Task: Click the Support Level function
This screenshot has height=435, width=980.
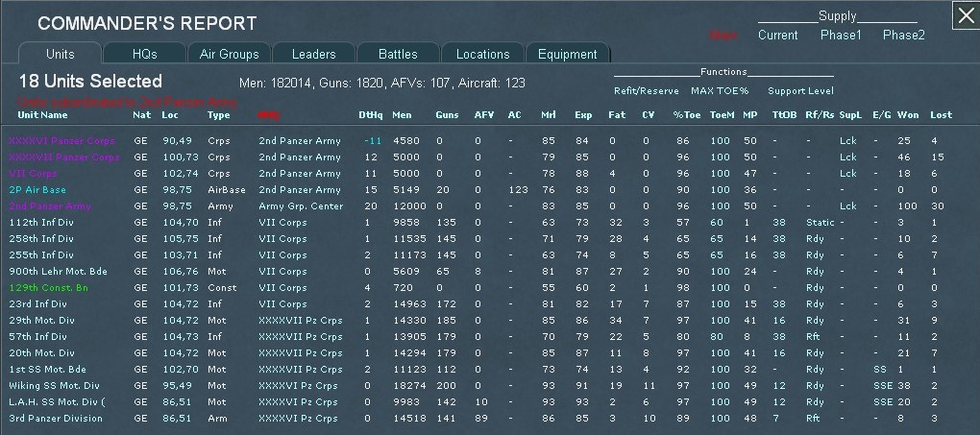Action: 800,91
